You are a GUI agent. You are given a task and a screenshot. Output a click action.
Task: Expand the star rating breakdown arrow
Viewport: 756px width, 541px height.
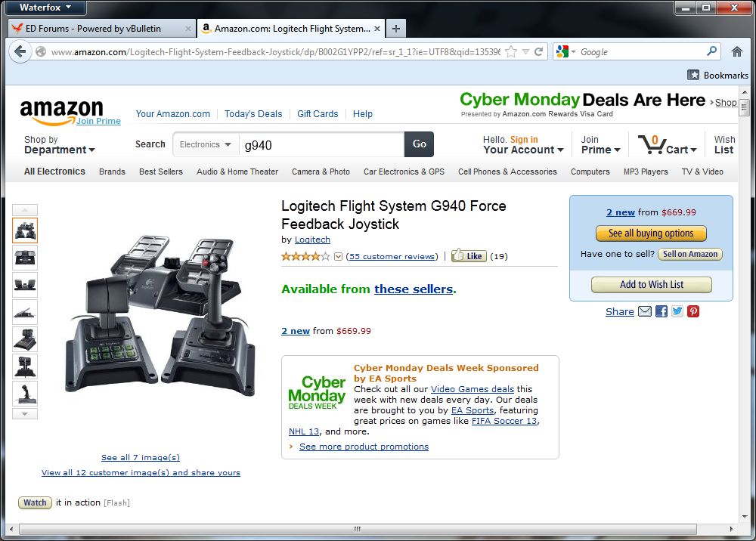(339, 256)
